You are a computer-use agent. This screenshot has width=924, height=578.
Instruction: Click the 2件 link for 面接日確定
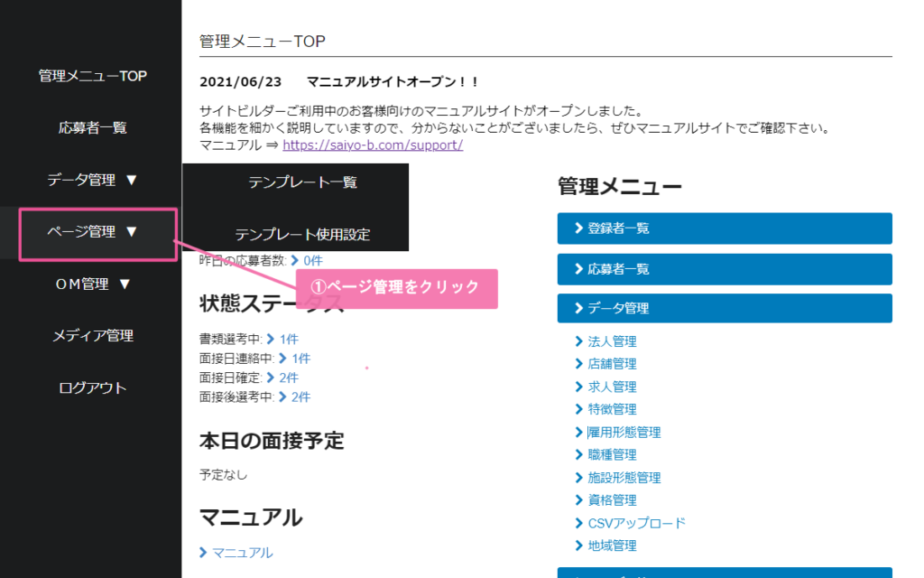(289, 378)
